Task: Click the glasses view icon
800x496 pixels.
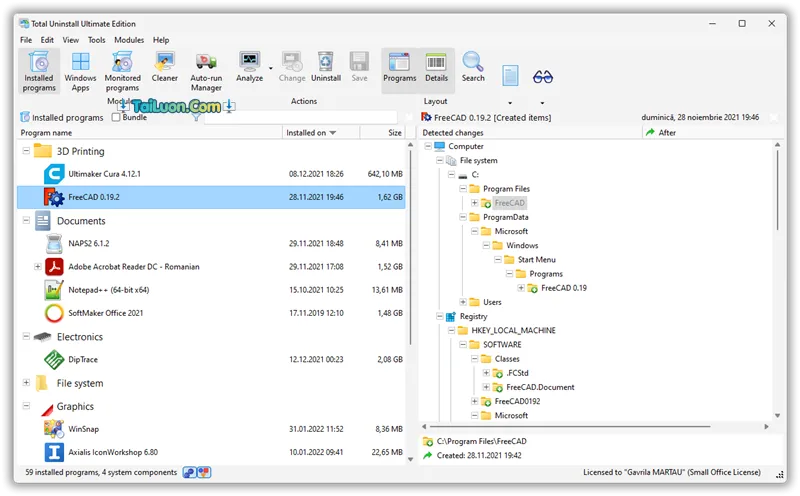Action: 542,77
